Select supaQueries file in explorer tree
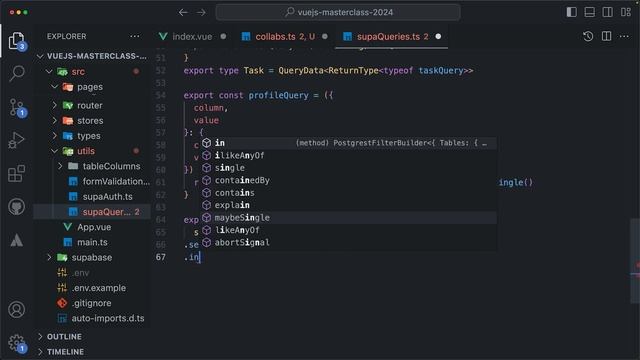640x360 pixels. (92, 212)
